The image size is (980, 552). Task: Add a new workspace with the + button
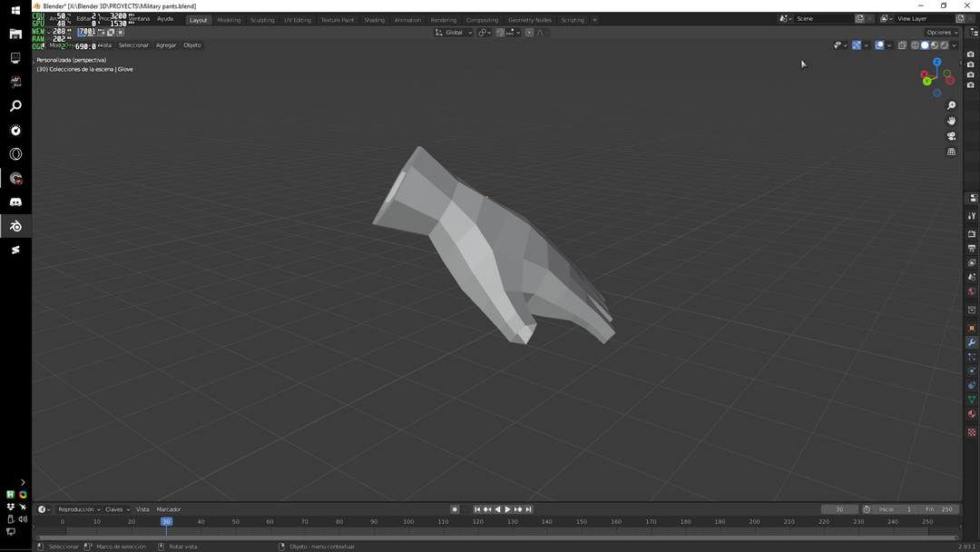[x=594, y=19]
